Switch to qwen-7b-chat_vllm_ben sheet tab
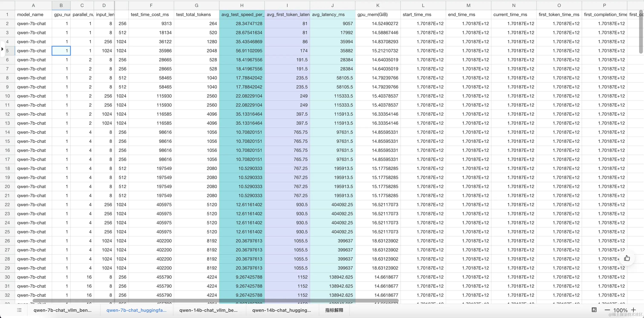Screen dimensions: 644x318 pyautogui.click(x=62, y=310)
